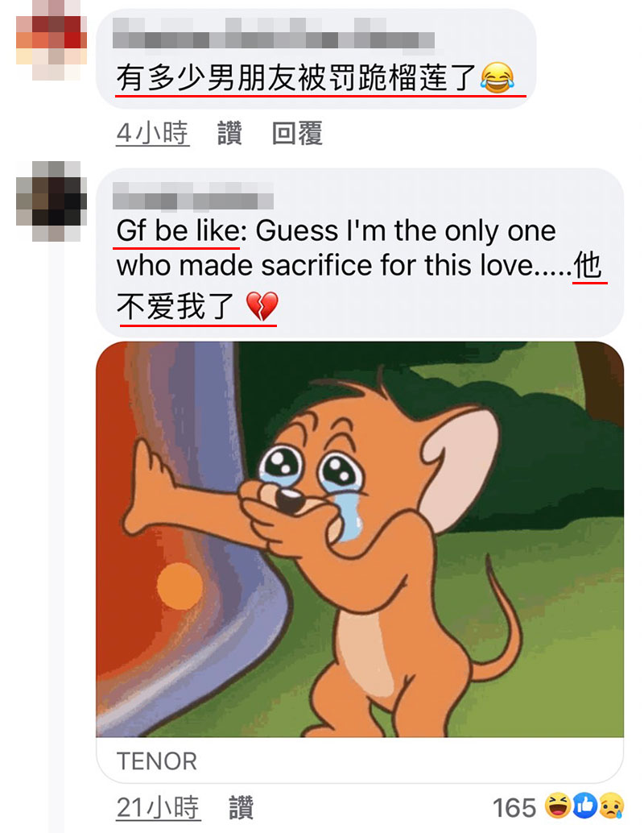
Task: Click the 'Gf be like' comment text
Action: click(x=179, y=231)
